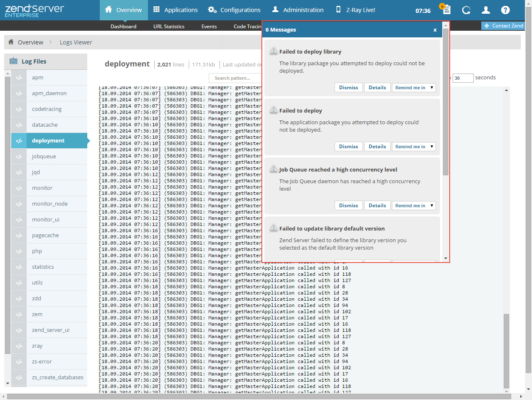
Task: Open the notifications clipboard icon
Action: 446,10
